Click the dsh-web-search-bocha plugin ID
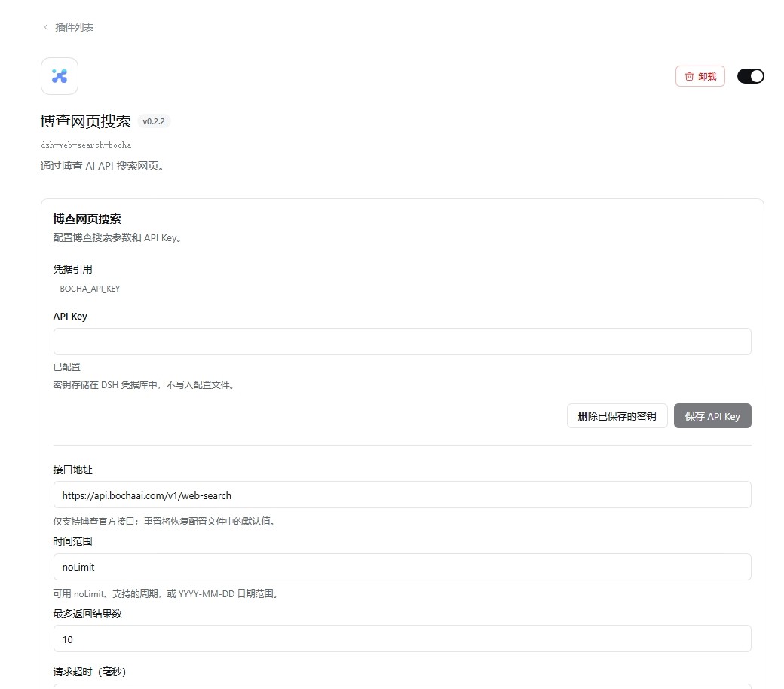This screenshot has width=784, height=689. (x=86, y=145)
